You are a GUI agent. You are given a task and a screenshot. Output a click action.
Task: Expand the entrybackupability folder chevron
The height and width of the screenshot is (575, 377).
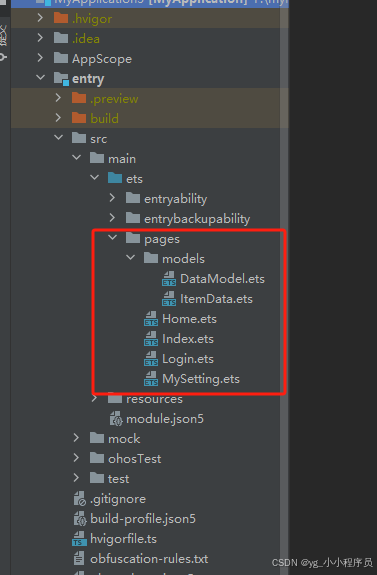[x=113, y=218]
